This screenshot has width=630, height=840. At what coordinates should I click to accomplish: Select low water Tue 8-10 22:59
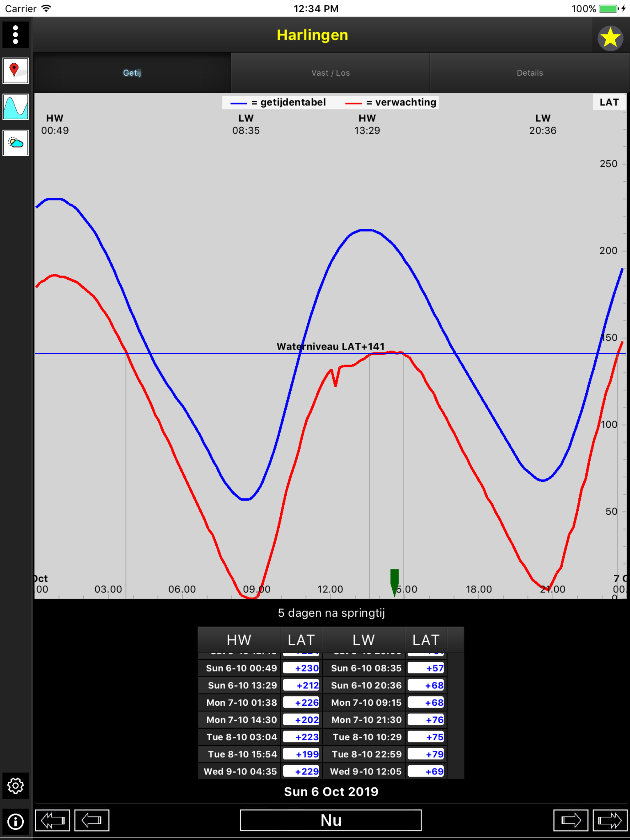click(x=364, y=754)
